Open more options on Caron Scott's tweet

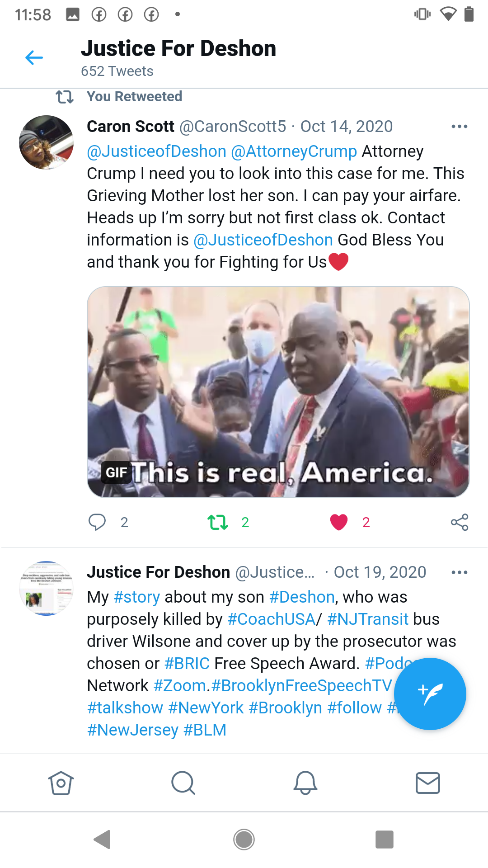[x=460, y=127]
